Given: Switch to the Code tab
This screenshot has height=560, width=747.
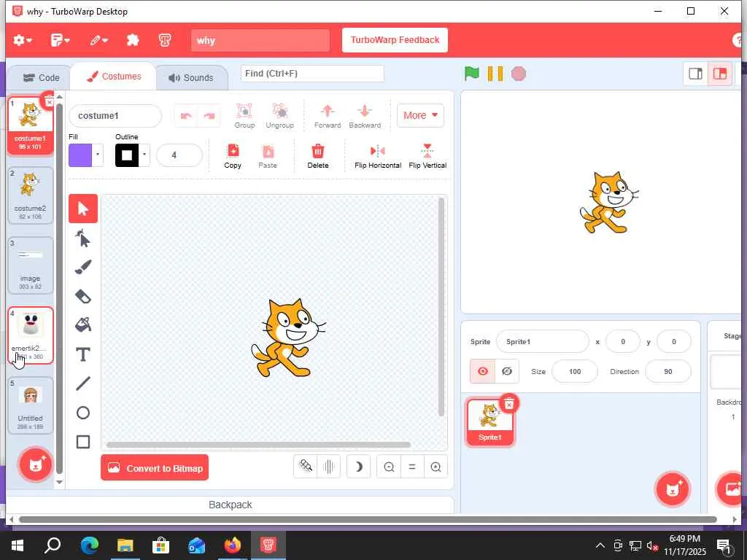Looking at the screenshot, I should click(42, 77).
